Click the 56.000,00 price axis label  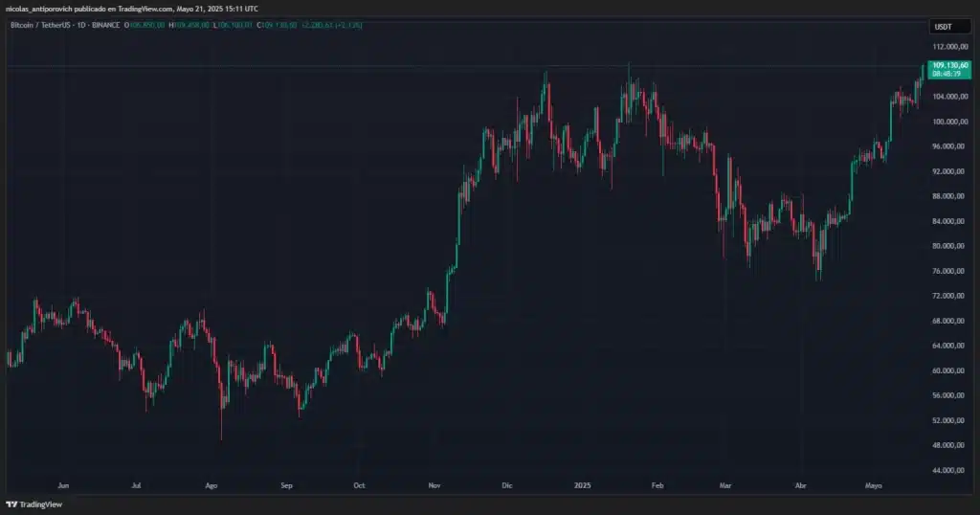point(950,395)
